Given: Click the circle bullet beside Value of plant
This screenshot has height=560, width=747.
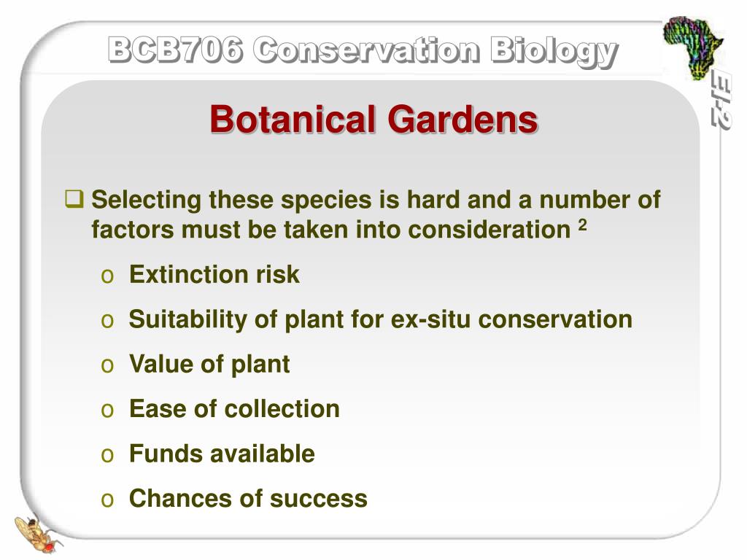Looking at the screenshot, I should tap(107, 366).
